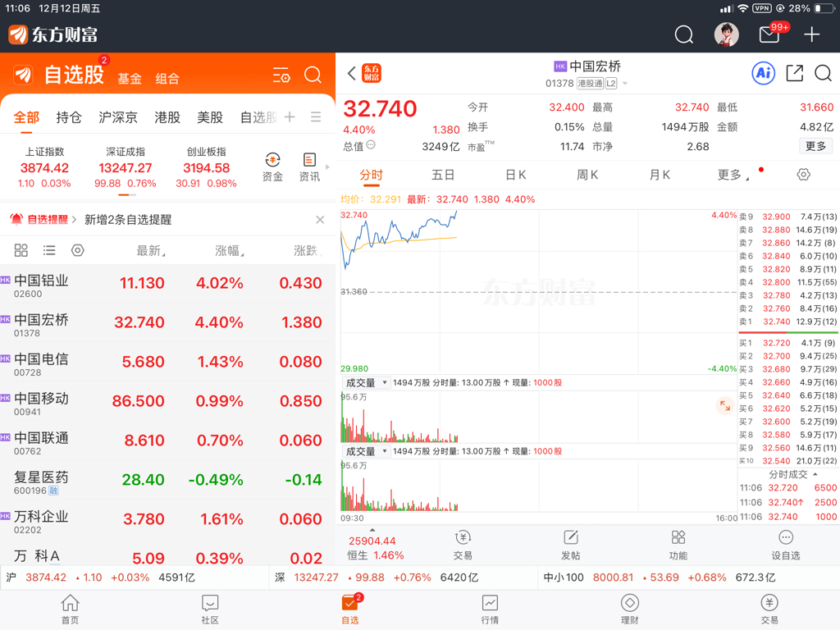Image resolution: width=840 pixels, height=630 pixels.
Task: Search from the stock detail header
Action: (x=823, y=73)
